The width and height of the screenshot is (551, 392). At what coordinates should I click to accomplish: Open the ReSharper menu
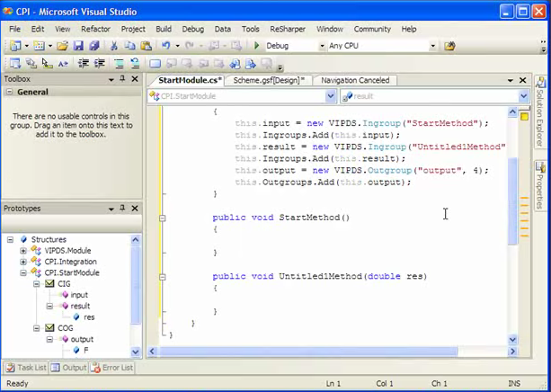288,29
